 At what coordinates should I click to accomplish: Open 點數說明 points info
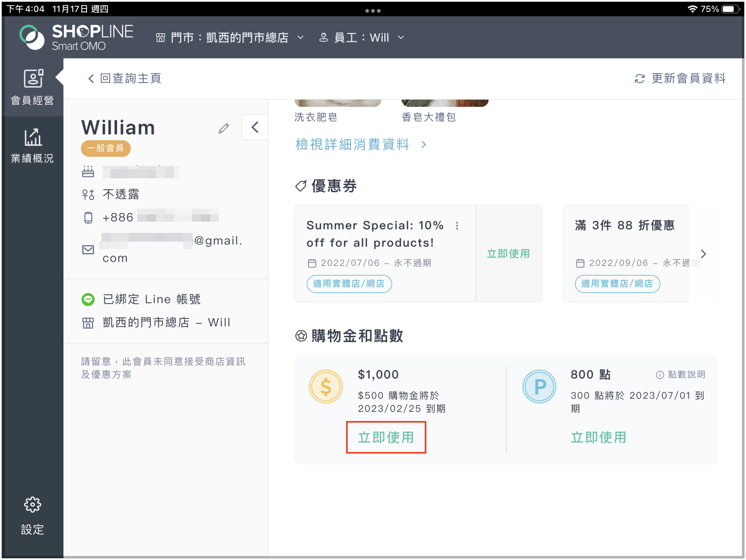pos(680,375)
